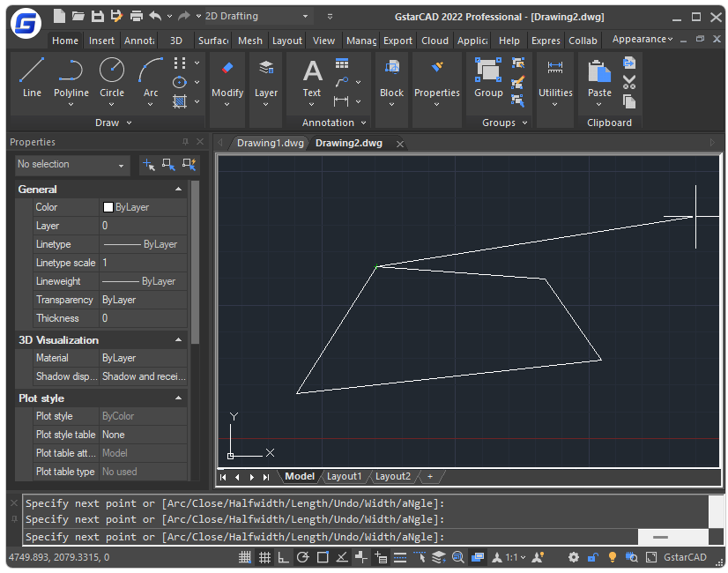This screenshot has height=573, width=728.
Task: Click the Linetype scale value field
Action: pyautogui.click(x=144, y=263)
